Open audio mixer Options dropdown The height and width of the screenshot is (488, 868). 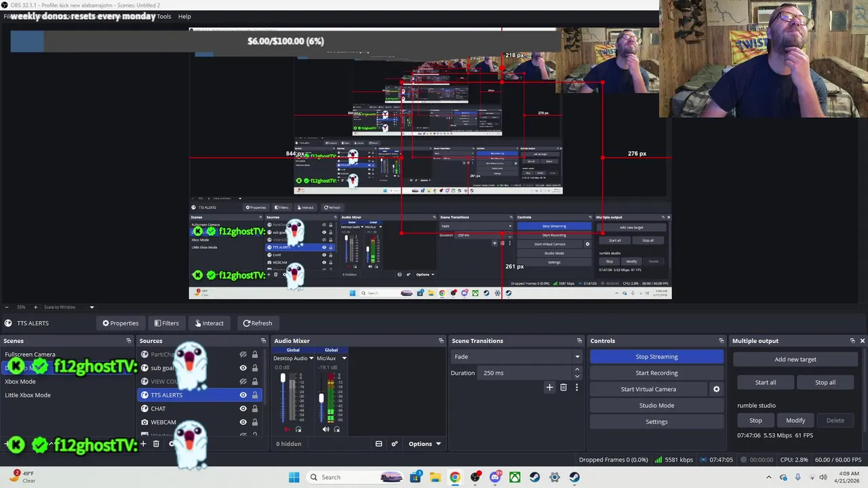[425, 444]
